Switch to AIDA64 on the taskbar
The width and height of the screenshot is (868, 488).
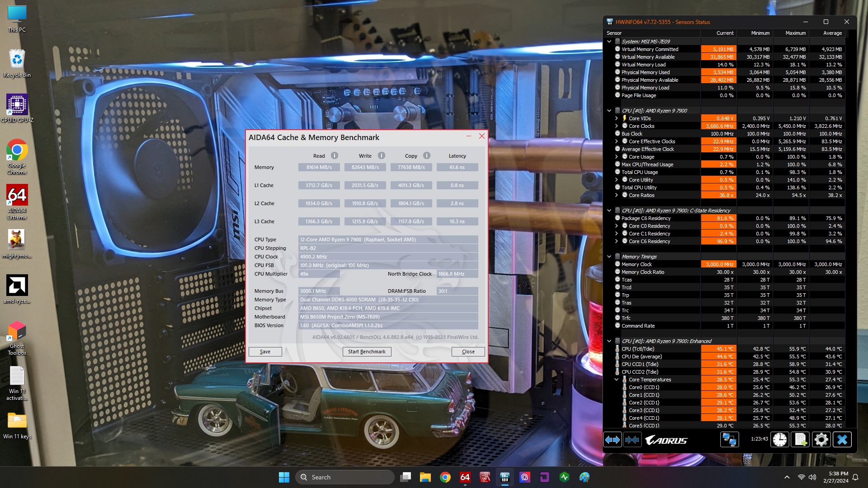tap(465, 477)
